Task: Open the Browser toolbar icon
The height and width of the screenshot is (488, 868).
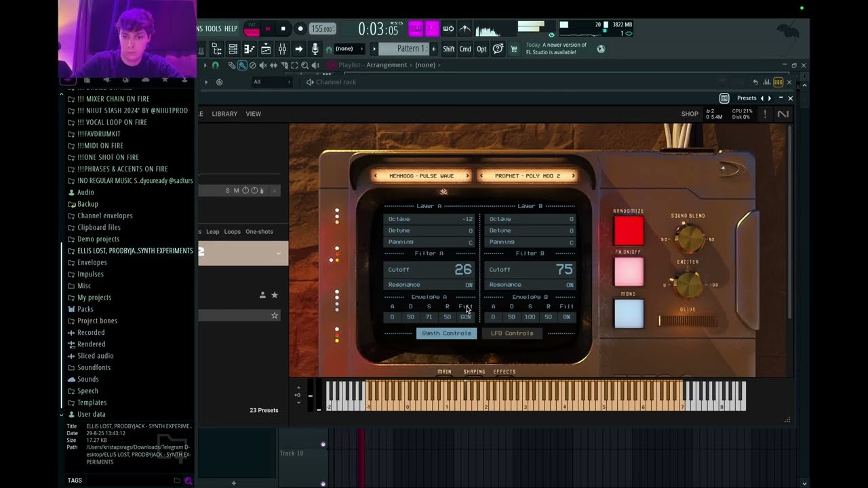Action: [216, 49]
